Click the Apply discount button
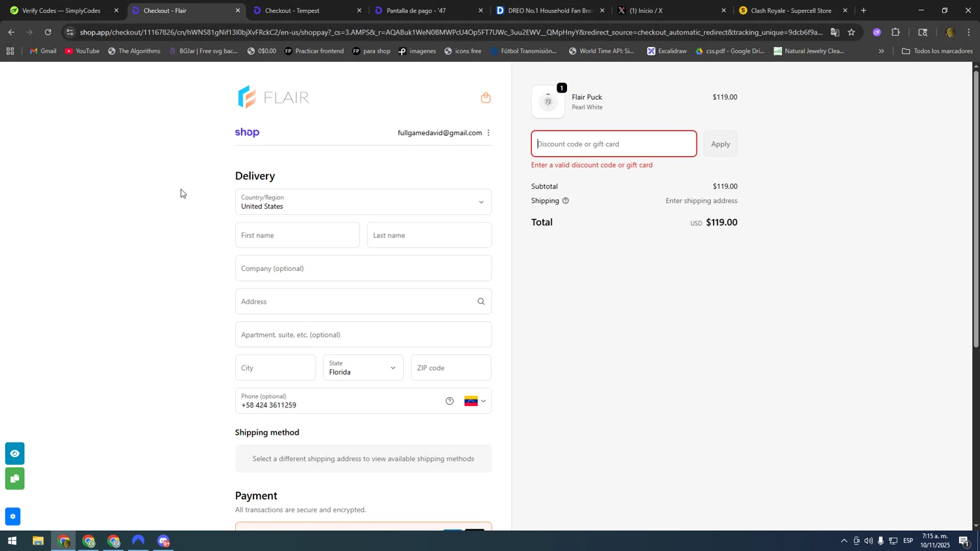 [x=721, y=144]
